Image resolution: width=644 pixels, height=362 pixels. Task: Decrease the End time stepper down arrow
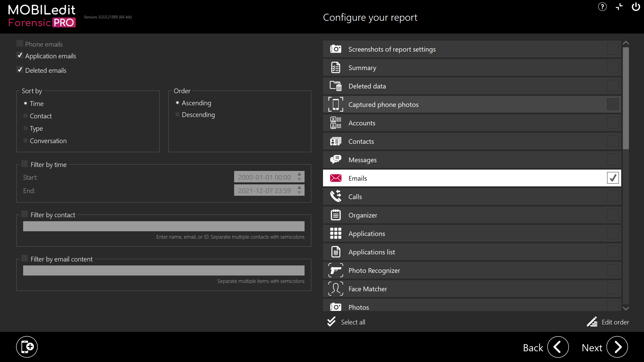tap(300, 193)
